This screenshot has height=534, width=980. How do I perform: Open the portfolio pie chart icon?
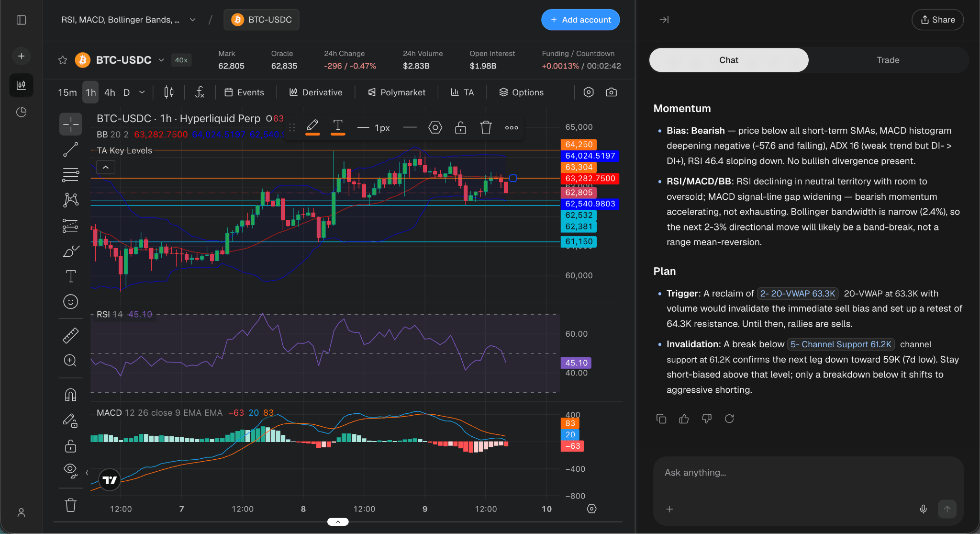(x=21, y=112)
